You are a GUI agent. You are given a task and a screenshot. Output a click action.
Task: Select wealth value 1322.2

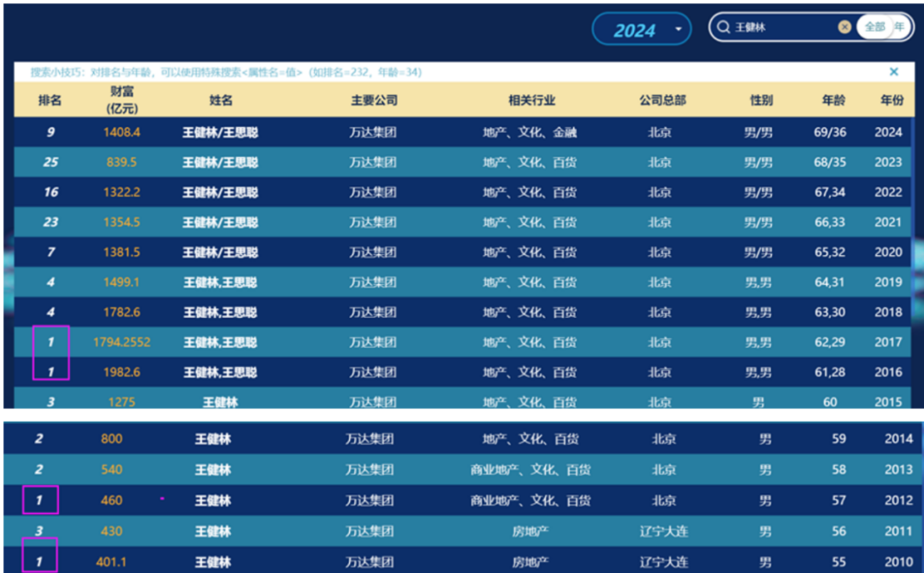click(x=121, y=192)
